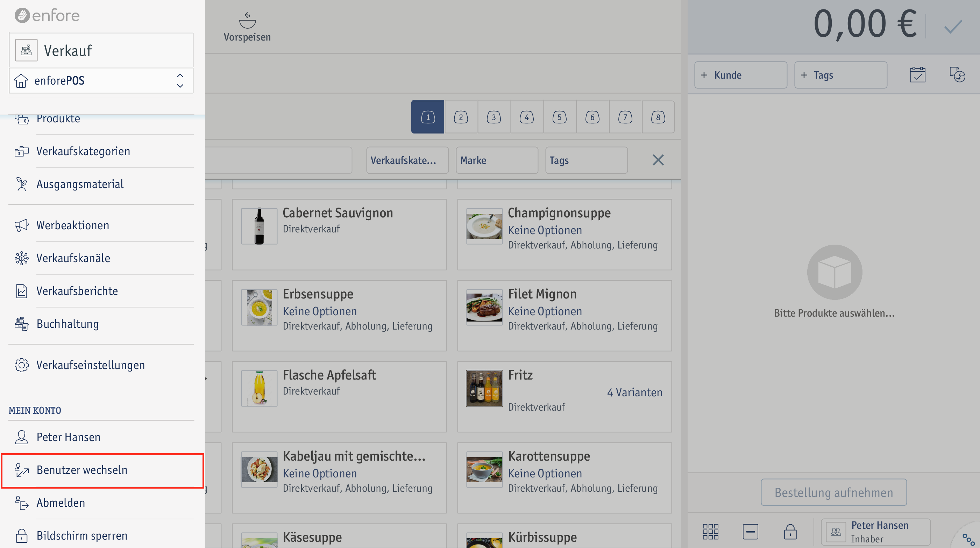This screenshot has height=548, width=980.
Task: Add tags with + Tags button
Action: coord(841,75)
